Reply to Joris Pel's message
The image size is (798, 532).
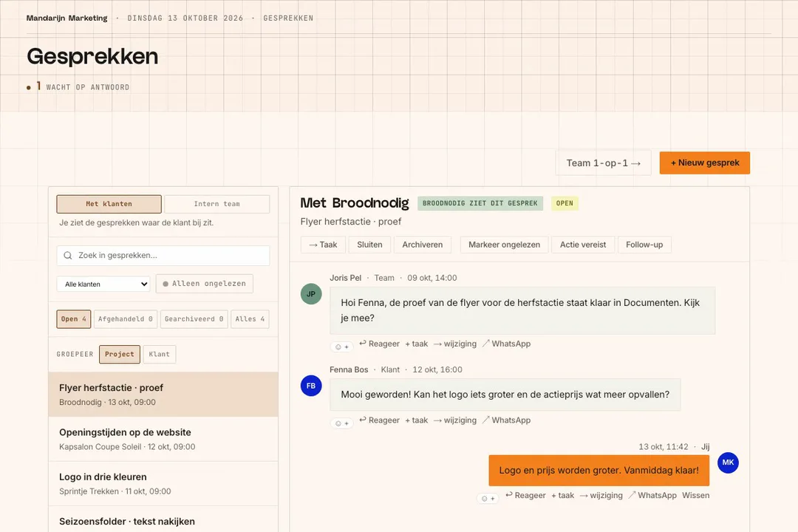coord(380,344)
